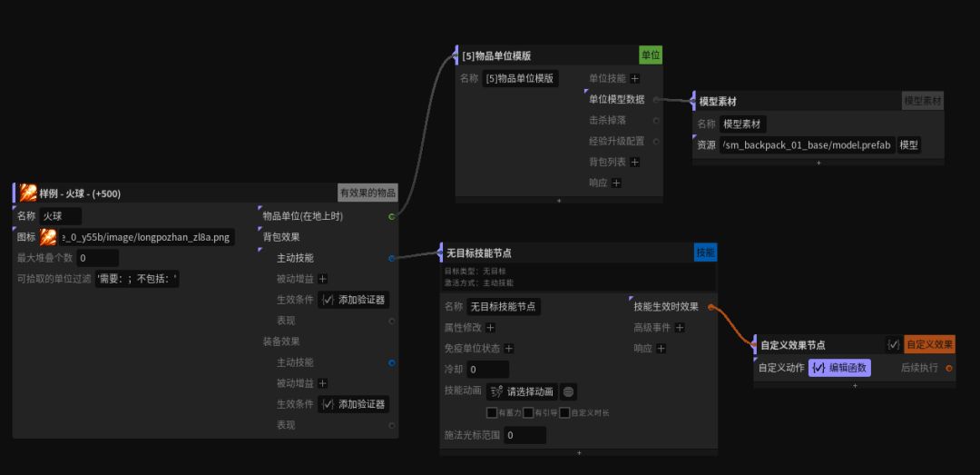Open 编辑函数 for 自定义动作
This screenshot has height=475, width=980.
point(839,368)
